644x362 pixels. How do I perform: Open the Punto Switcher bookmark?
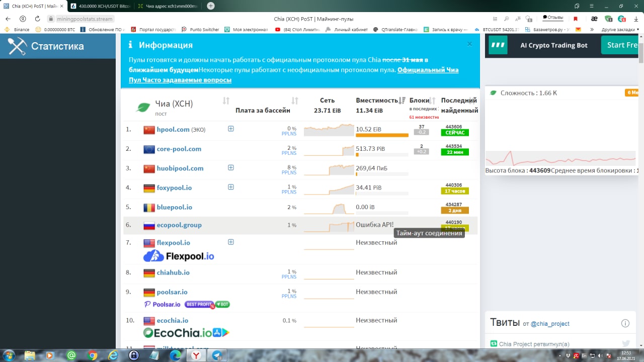pos(200,30)
